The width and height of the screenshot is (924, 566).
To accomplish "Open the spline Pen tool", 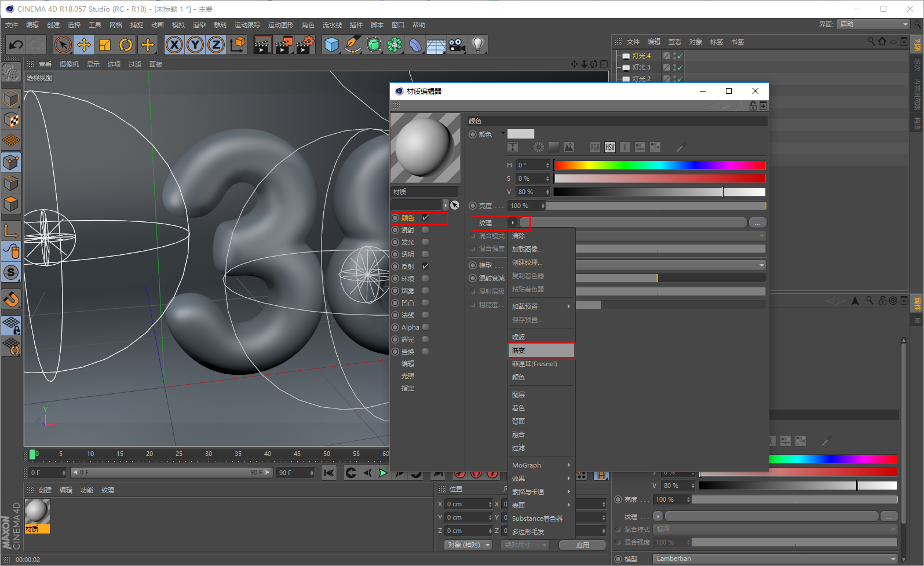I will (x=353, y=45).
